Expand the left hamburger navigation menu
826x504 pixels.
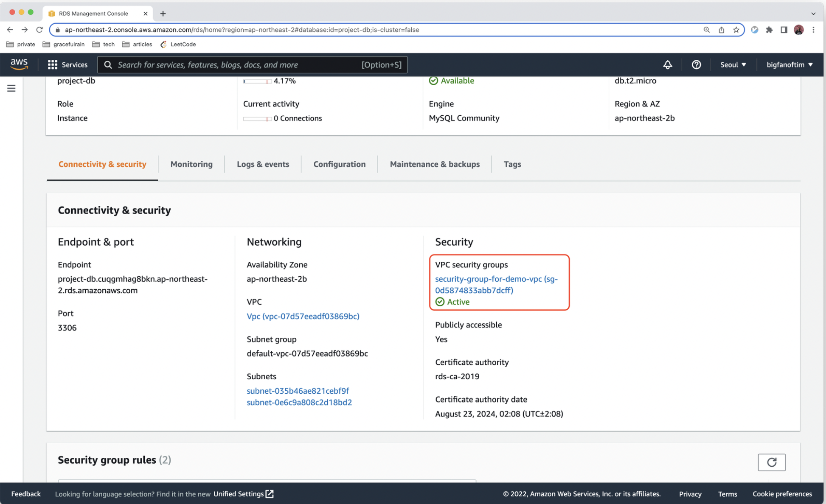click(11, 88)
